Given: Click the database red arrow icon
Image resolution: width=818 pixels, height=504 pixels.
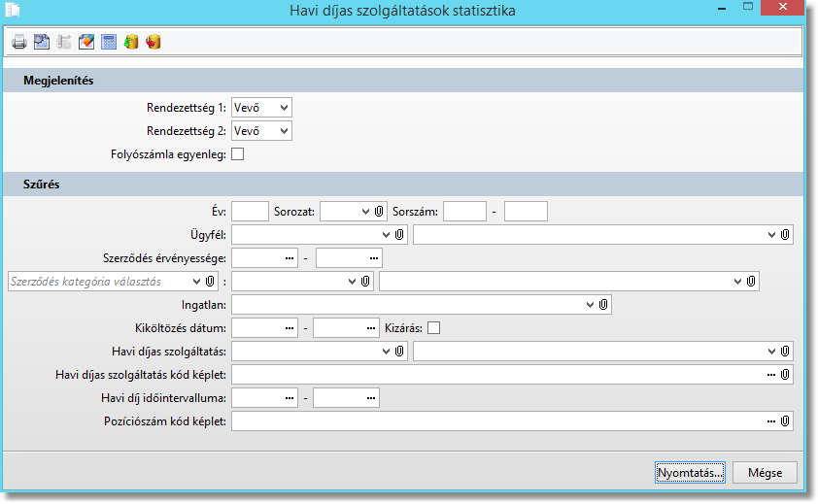Looking at the screenshot, I should [x=153, y=42].
